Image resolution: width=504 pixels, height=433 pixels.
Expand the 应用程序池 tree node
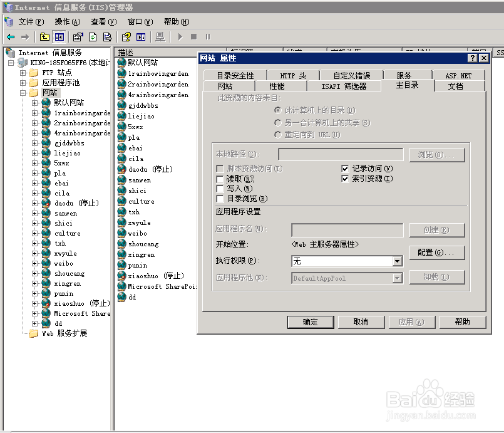pyautogui.click(x=23, y=83)
